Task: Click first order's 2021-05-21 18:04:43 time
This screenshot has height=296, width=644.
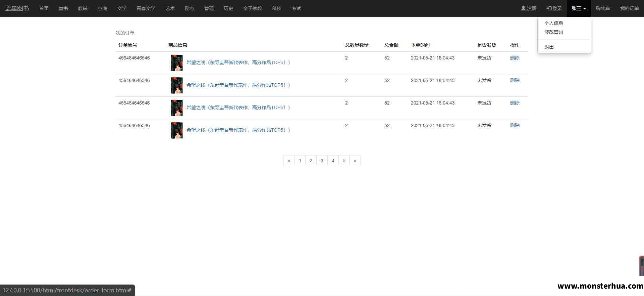Action: coord(433,58)
